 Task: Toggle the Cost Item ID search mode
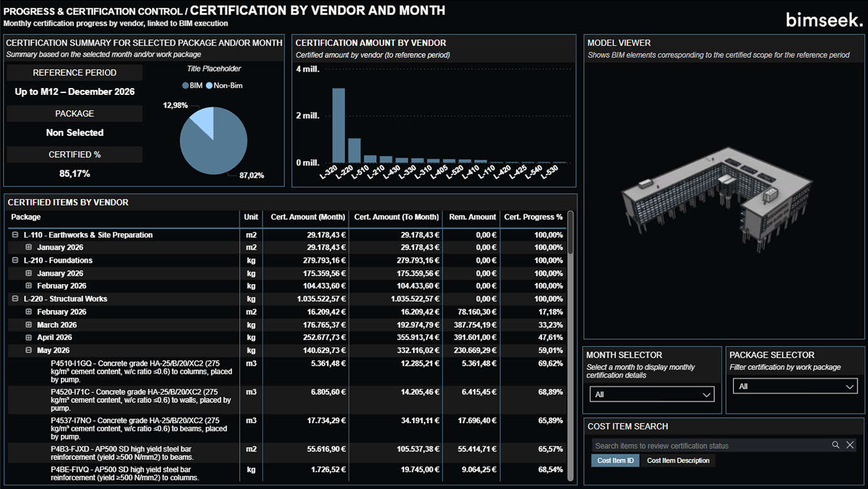[615, 460]
